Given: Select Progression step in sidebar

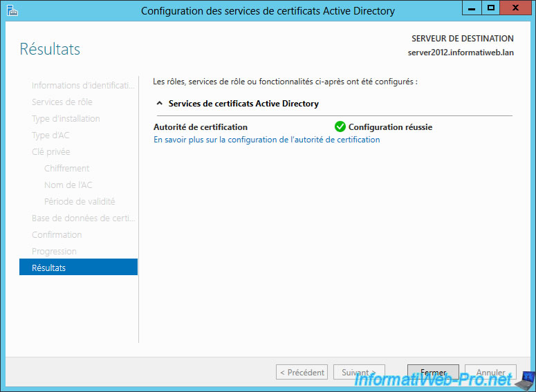Looking at the screenshot, I should click(54, 251).
